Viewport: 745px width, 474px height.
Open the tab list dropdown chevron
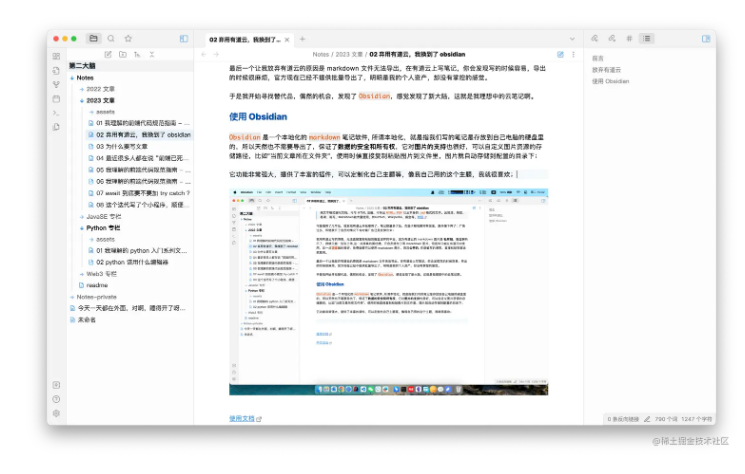tap(573, 39)
